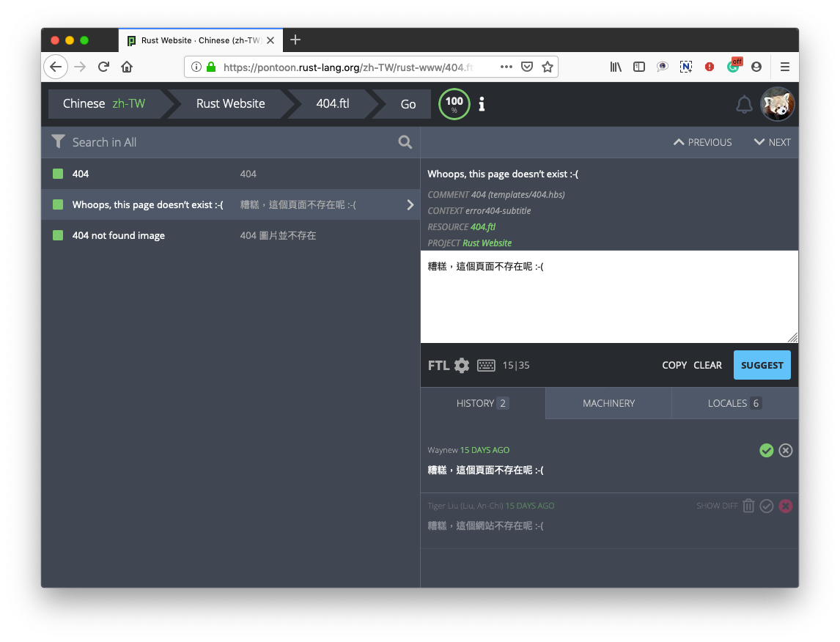Screen dimensions: 840x642
Task: Select the '404' string row
Action: click(x=230, y=174)
